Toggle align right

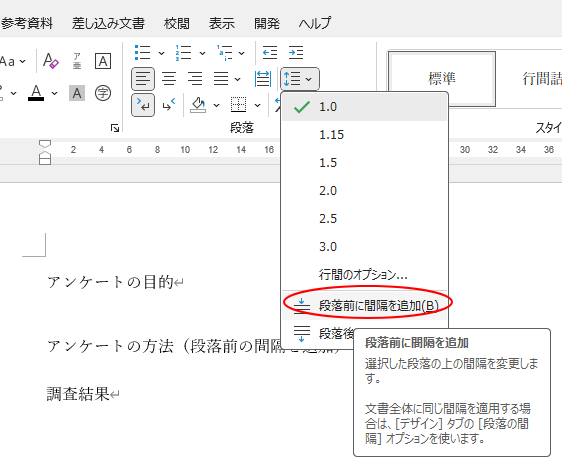[195, 78]
